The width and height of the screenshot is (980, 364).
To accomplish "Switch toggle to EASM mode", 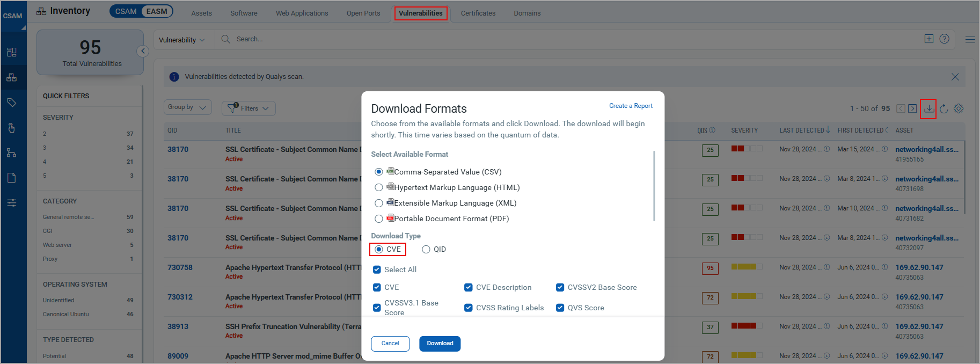I will (x=157, y=11).
